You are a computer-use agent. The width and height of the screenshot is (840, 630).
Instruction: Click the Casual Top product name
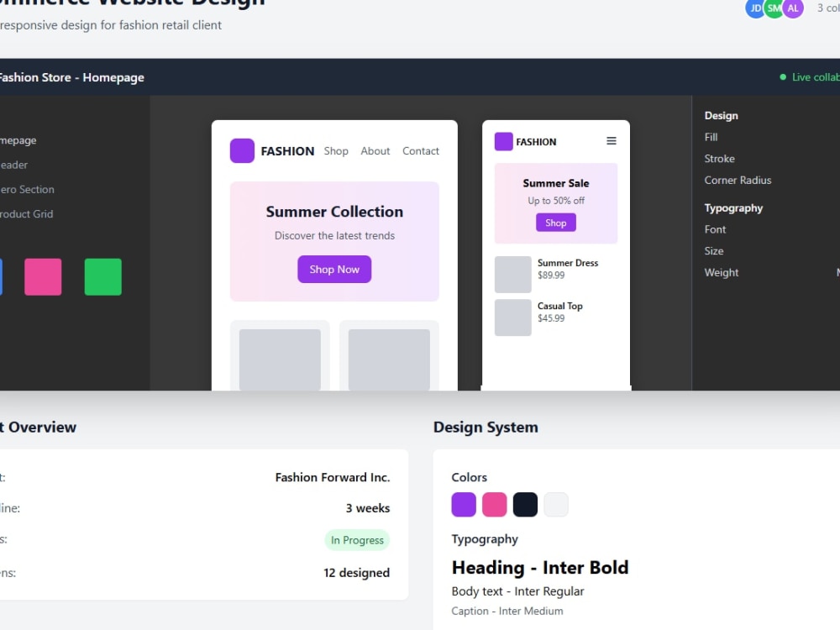[559, 306]
